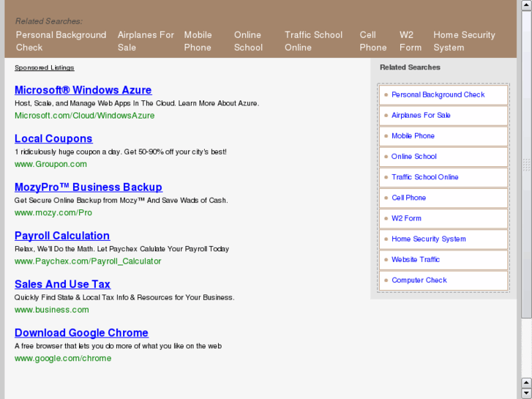The image size is (532, 399).
Task: Click the scrollbar down arrow at the very bottom
Action: tap(527, 393)
